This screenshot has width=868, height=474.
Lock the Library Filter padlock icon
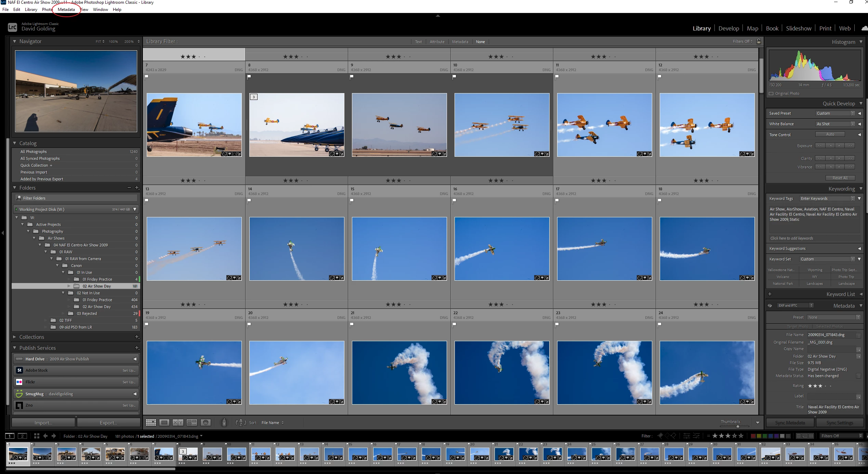click(759, 41)
